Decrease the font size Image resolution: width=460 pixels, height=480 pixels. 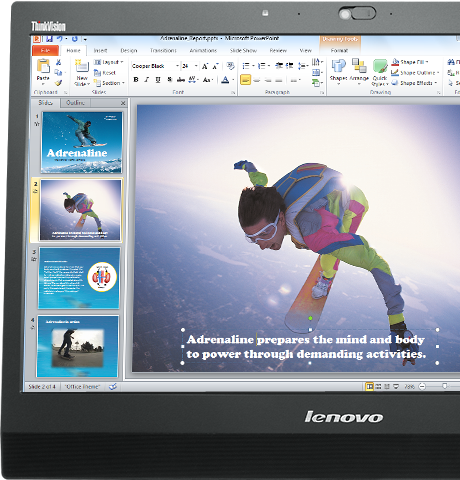(215, 66)
